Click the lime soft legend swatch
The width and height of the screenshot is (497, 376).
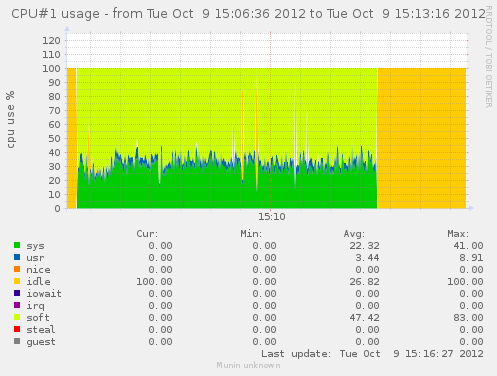click(17, 317)
